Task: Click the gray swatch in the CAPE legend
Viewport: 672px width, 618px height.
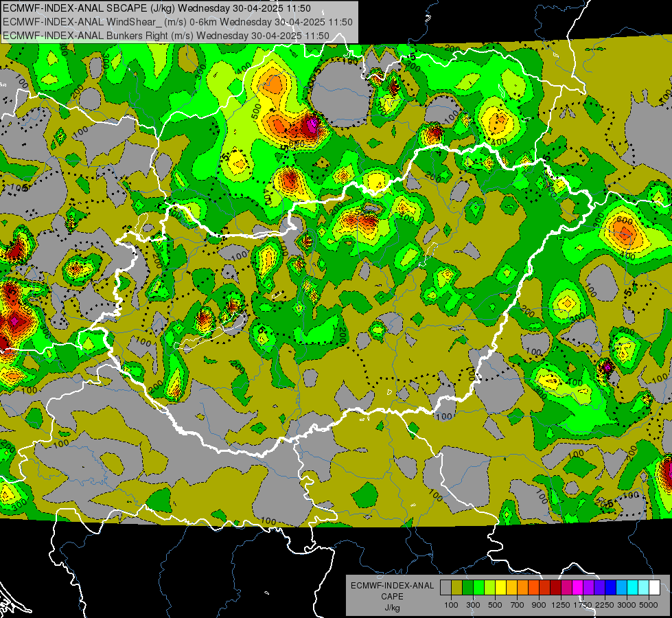Action: [x=445, y=588]
